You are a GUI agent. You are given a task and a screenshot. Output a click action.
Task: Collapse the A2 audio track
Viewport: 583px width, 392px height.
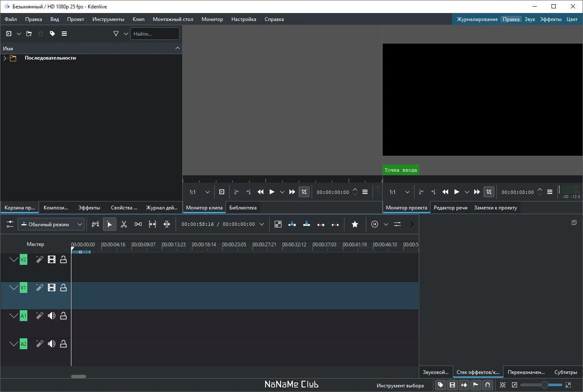[13, 344]
